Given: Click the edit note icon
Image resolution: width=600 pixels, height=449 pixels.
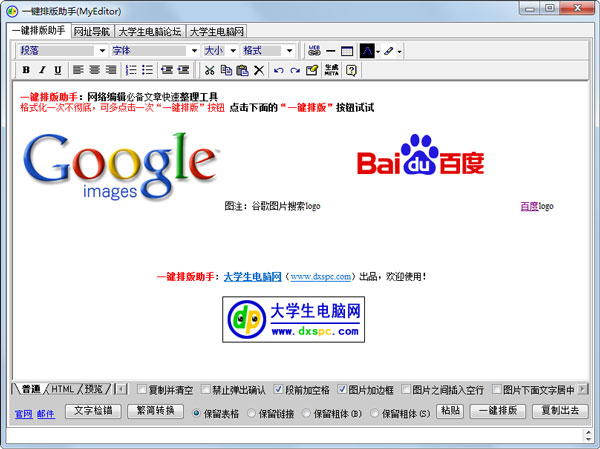Looking at the screenshot, I should [x=312, y=70].
